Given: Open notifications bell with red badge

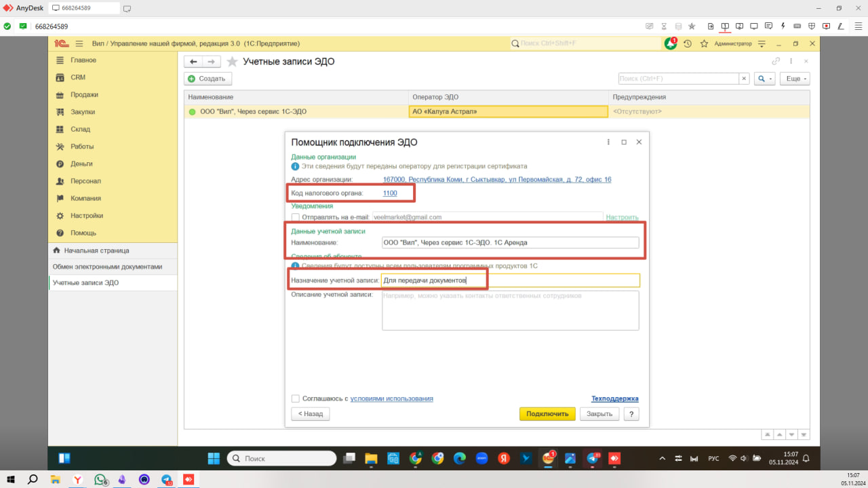Looking at the screenshot, I should coord(671,43).
